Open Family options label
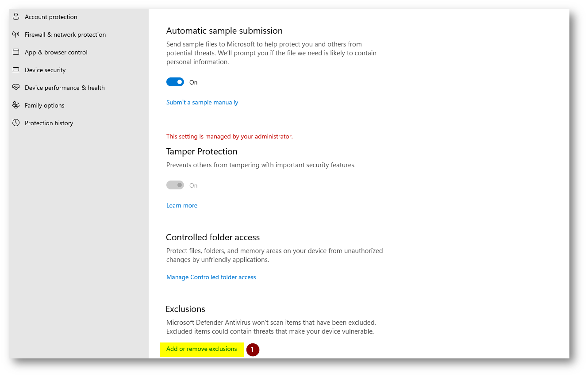This screenshot has height=377, width=588. pos(45,105)
